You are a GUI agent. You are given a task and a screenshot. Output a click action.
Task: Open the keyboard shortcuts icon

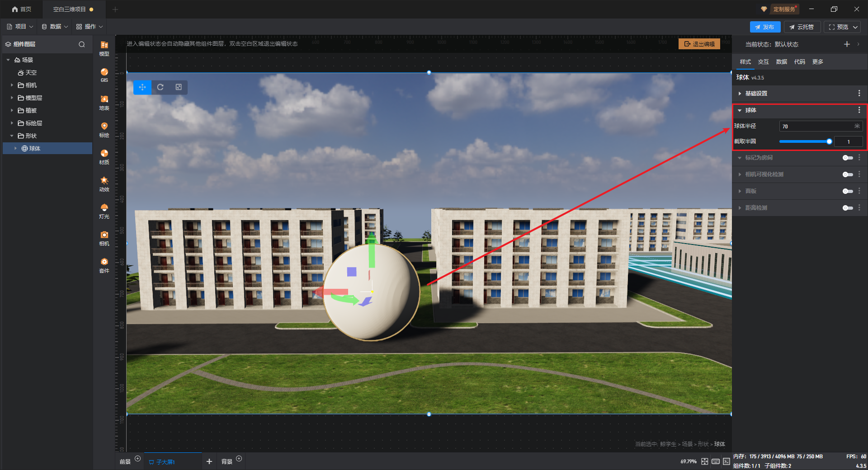(x=716, y=461)
